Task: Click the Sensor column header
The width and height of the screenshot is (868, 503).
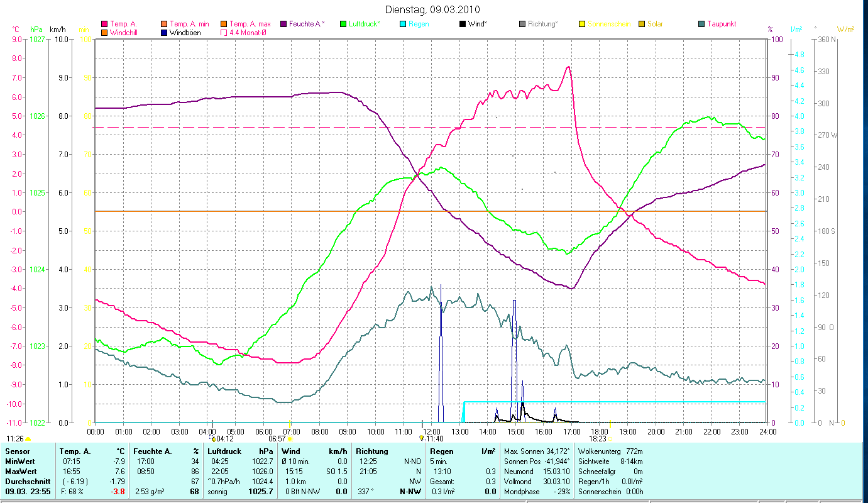Action: point(16,451)
